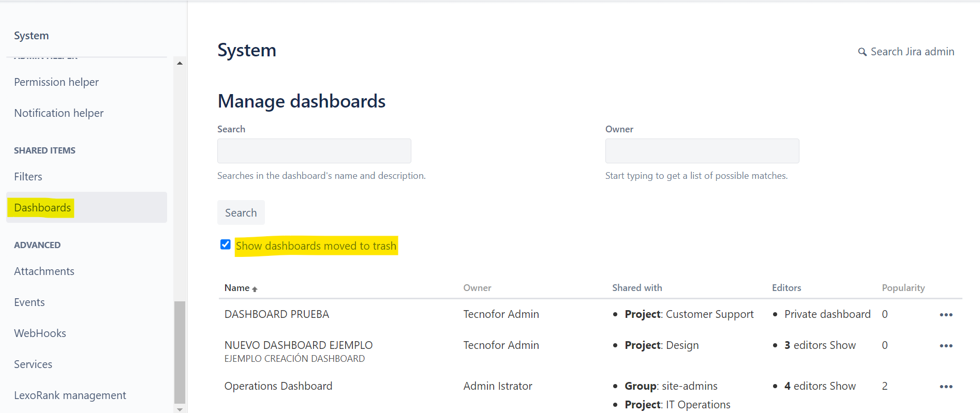Click into the dashboard Search text field
Screen dimensions: 980x413
pyautogui.click(x=314, y=151)
